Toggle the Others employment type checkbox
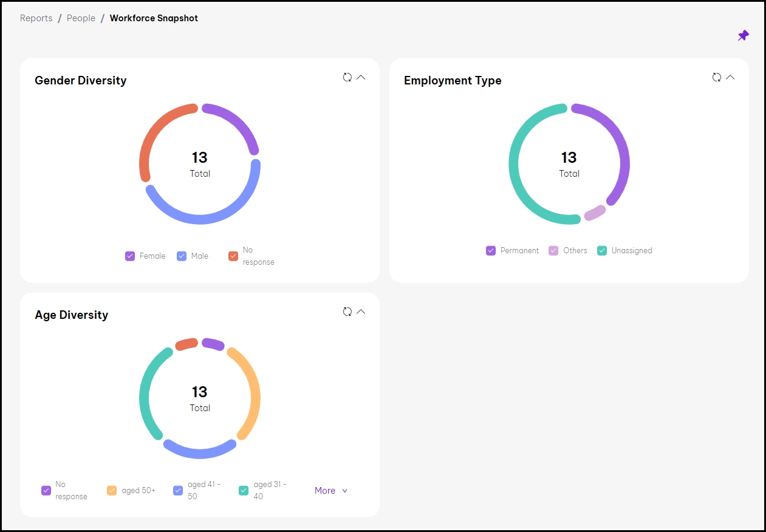 (x=554, y=250)
